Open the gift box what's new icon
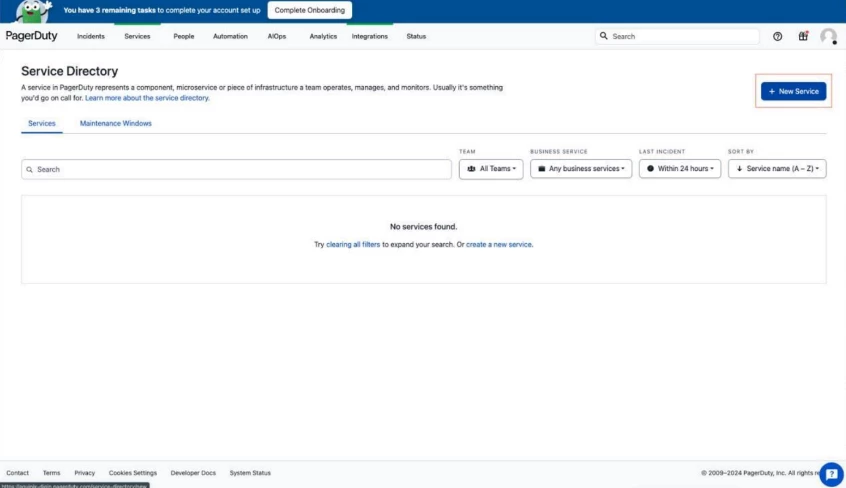This screenshot has height=488, width=846. pyautogui.click(x=803, y=36)
